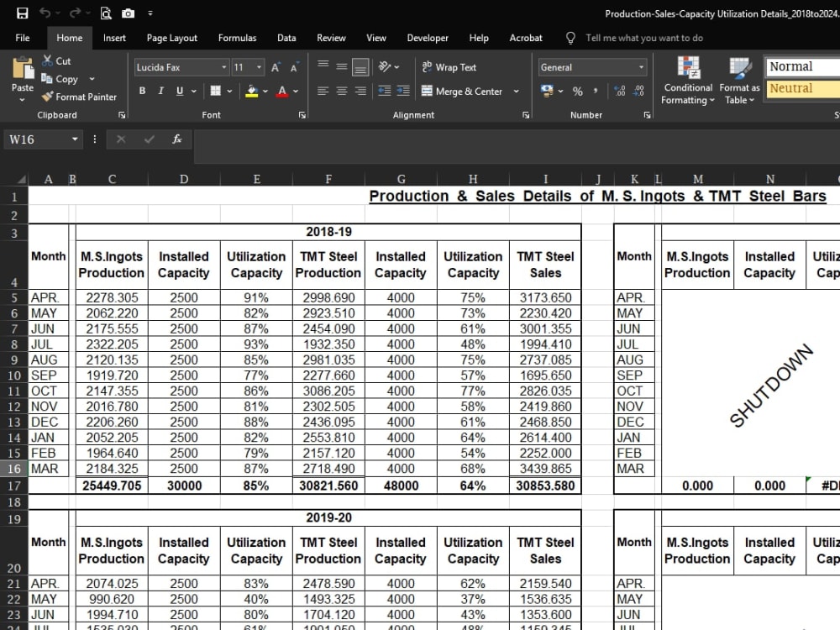Expand Merge & Center dropdown arrow
840x630 pixels.
click(517, 91)
